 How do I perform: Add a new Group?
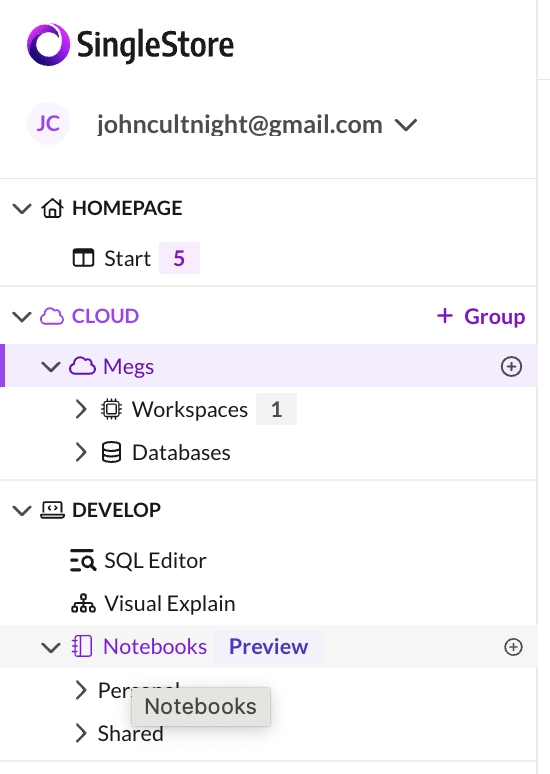coord(481,316)
